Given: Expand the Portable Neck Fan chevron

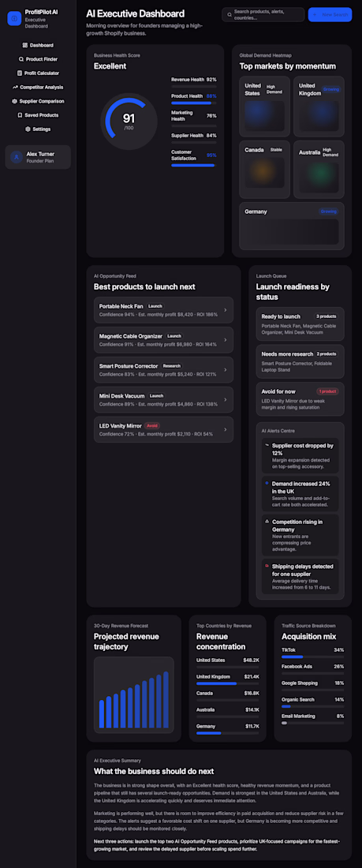Looking at the screenshot, I should (x=226, y=310).
